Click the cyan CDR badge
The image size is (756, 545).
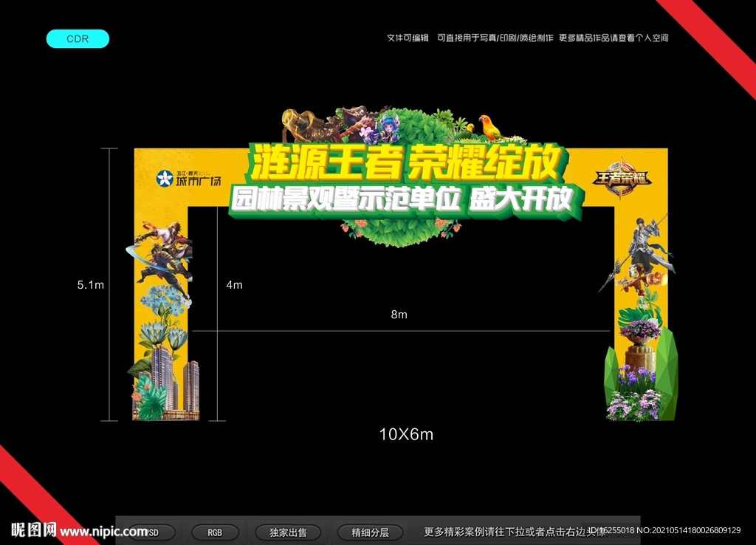point(78,38)
